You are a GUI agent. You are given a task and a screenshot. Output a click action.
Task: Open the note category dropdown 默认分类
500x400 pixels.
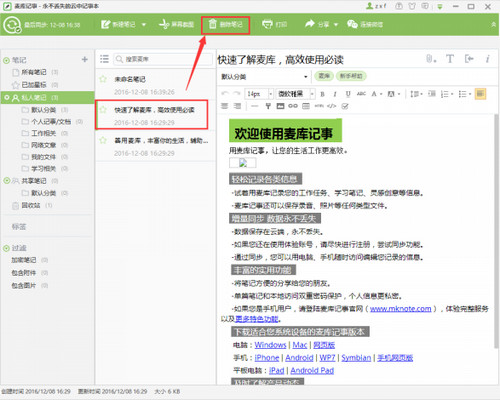[264, 77]
